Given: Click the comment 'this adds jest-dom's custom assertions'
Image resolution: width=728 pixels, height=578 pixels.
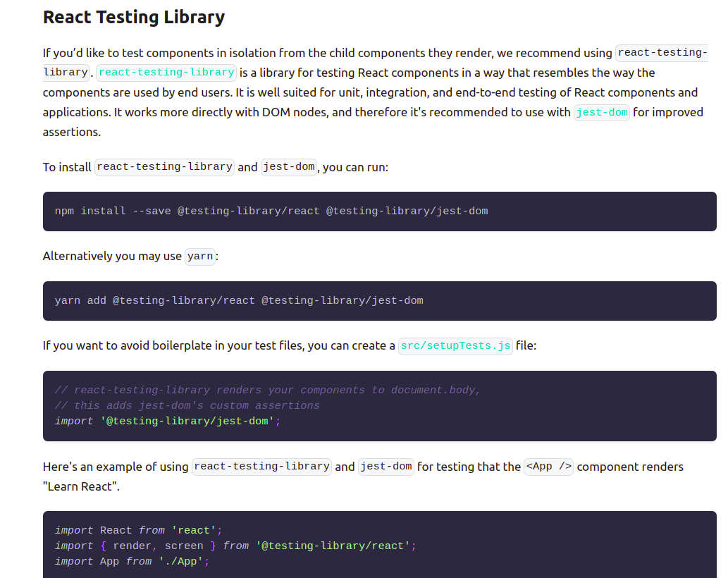Looking at the screenshot, I should click(x=187, y=405).
